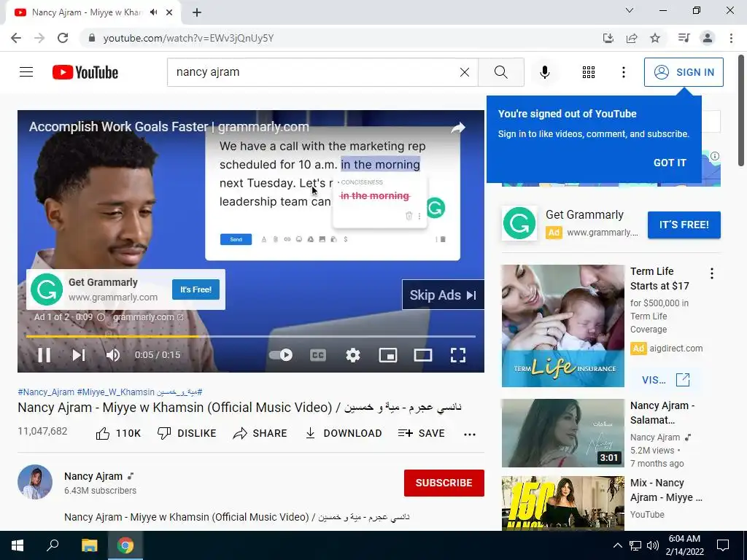
Task: Install YouTube app icon in address bar
Action: [608, 38]
